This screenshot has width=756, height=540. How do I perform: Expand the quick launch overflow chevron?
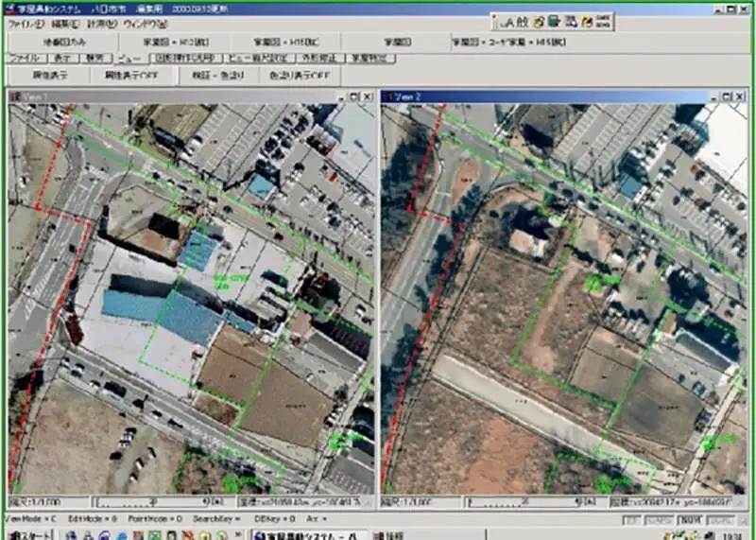(238, 534)
